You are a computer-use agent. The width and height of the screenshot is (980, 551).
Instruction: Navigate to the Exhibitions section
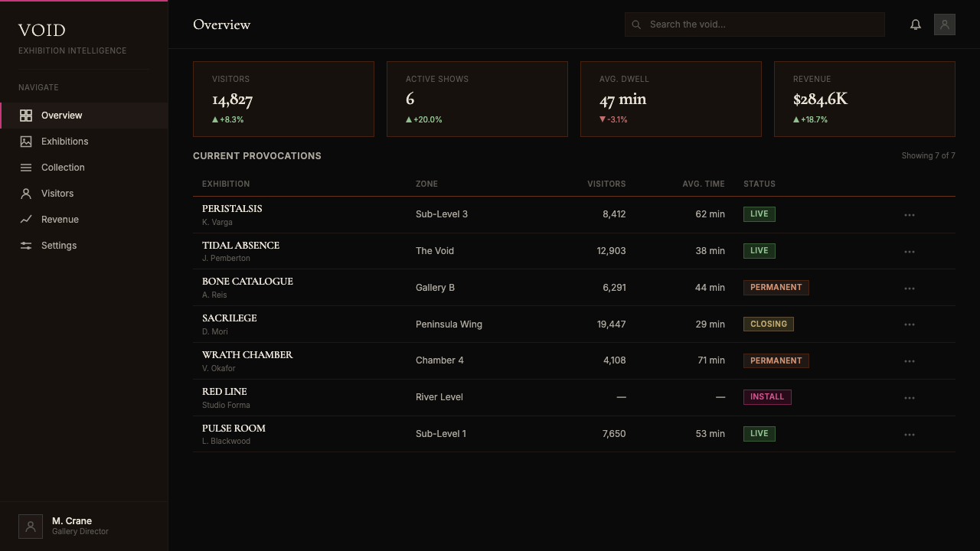click(x=84, y=142)
